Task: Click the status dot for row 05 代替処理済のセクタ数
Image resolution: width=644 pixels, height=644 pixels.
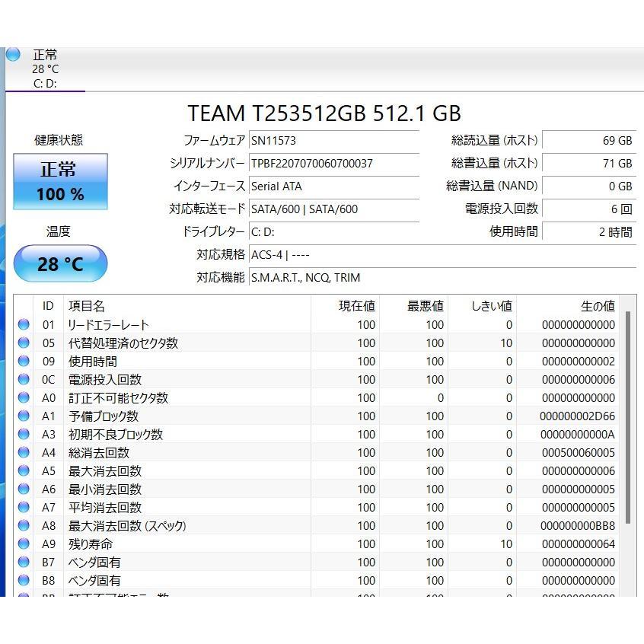Action: pos(24,343)
